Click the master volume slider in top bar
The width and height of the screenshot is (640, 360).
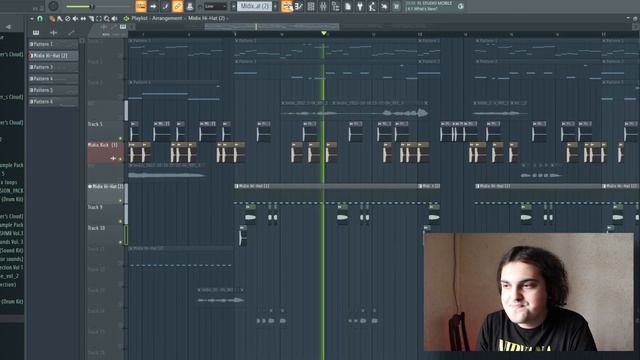(x=80, y=6)
